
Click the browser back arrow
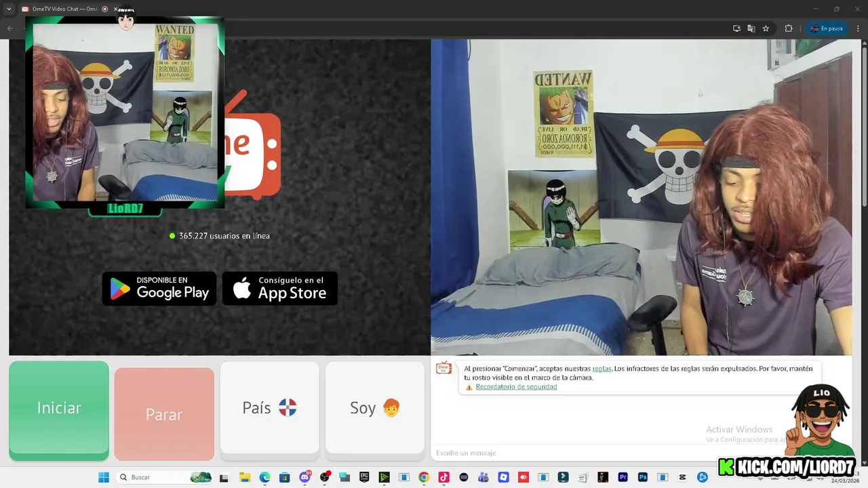(x=9, y=28)
